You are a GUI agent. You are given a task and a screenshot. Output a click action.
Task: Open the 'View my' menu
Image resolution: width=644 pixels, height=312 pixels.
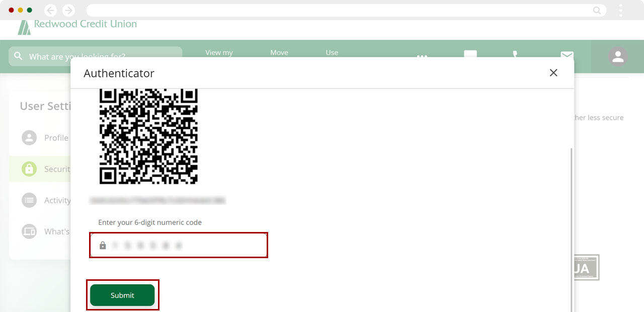point(219,52)
